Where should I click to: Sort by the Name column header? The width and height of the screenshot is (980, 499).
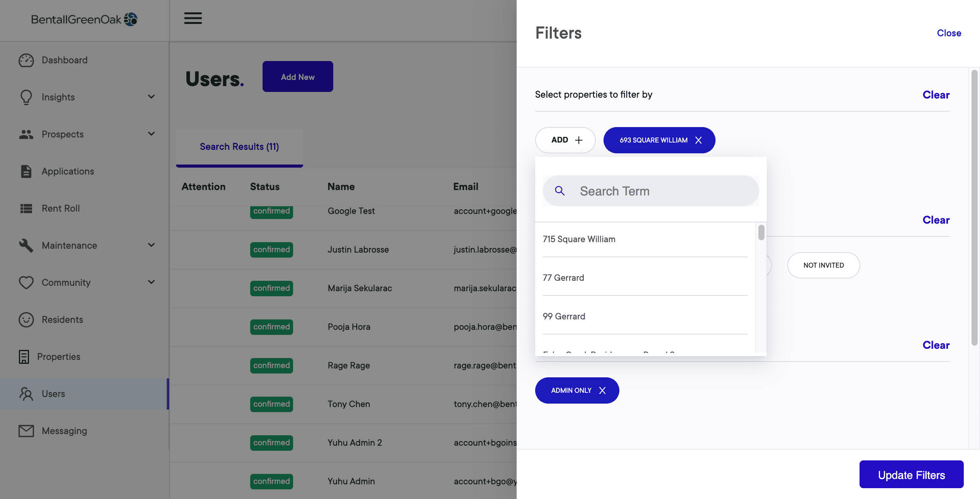pos(341,187)
